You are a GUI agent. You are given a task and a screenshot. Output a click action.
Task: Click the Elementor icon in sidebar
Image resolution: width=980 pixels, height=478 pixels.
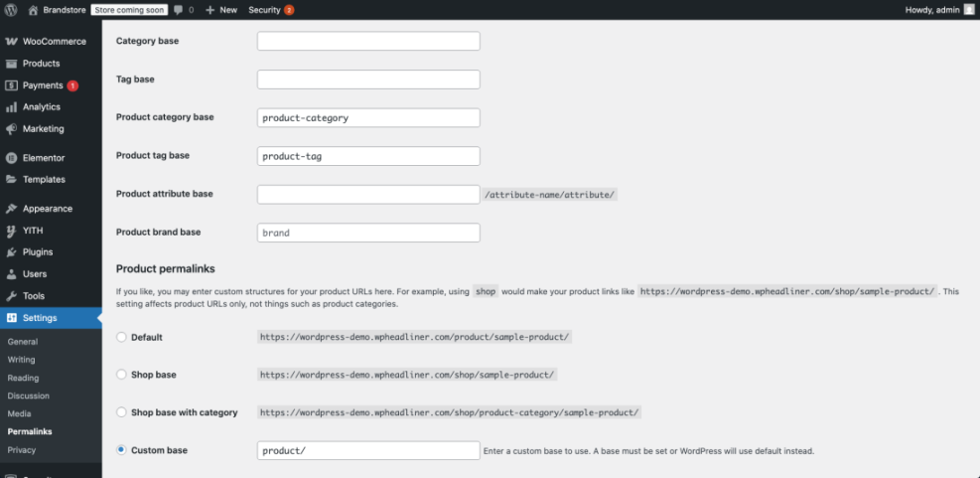pos(11,158)
